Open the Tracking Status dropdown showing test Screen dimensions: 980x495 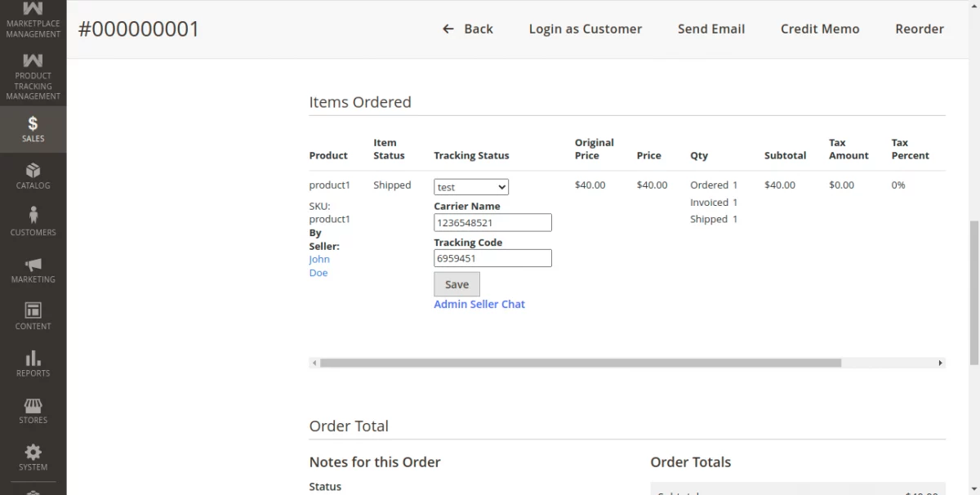(x=471, y=186)
